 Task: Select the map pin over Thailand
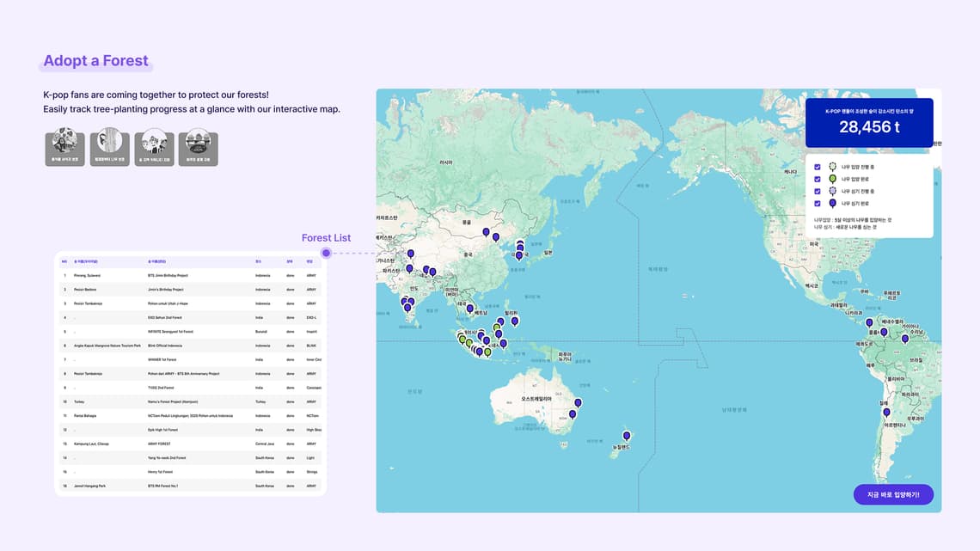(x=470, y=309)
